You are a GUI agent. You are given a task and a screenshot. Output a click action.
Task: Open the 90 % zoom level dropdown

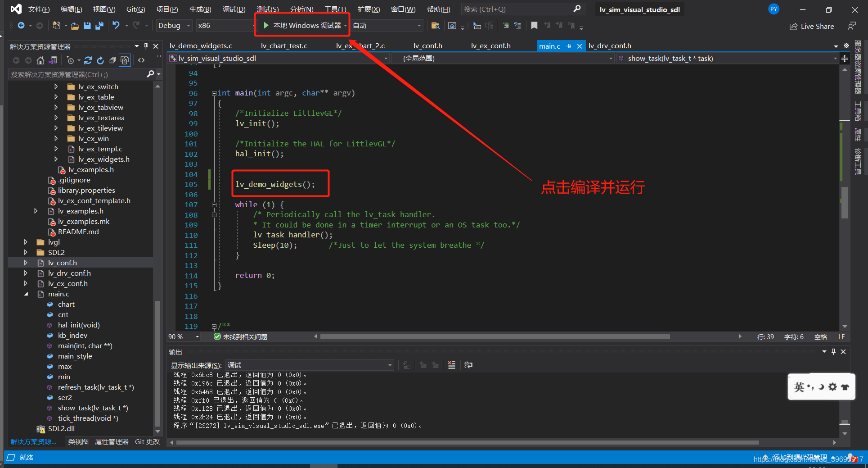(184, 337)
